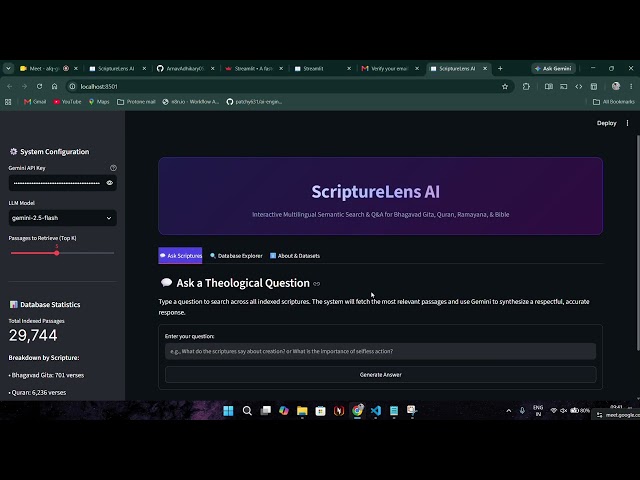Open a new browser tab
The height and width of the screenshot is (480, 640).
tap(500, 69)
